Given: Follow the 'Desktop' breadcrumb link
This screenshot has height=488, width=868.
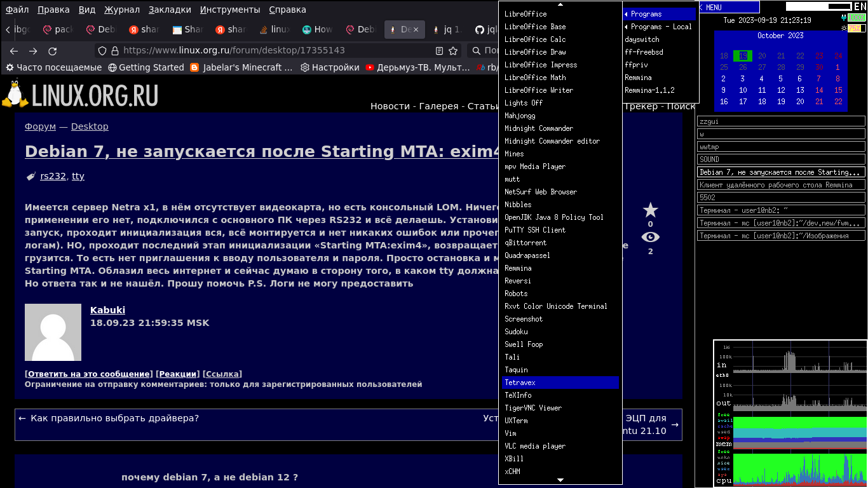Looking at the screenshot, I should click(x=90, y=126).
